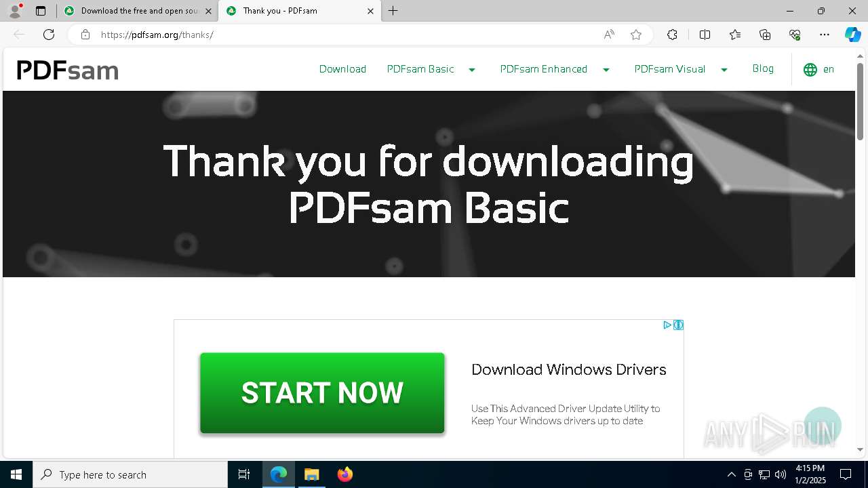Open the Download Windows Drivers ad headline

[x=569, y=369]
